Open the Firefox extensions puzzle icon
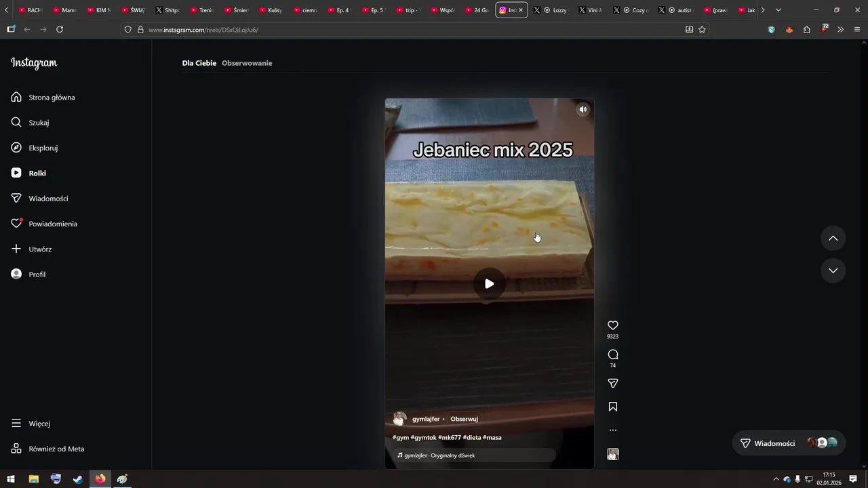Image resolution: width=868 pixels, height=488 pixels. point(806,29)
